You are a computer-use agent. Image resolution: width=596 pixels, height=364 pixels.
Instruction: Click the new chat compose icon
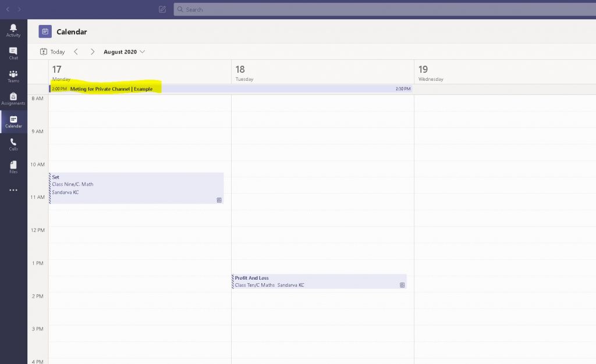pos(162,9)
